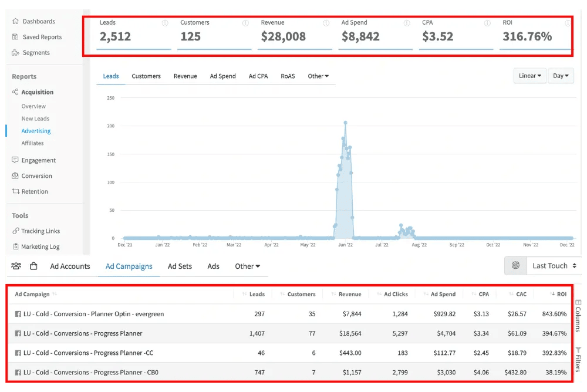Switch to the Ad Sets tab
Viewport: 587px width, 392px height.
[x=180, y=266]
